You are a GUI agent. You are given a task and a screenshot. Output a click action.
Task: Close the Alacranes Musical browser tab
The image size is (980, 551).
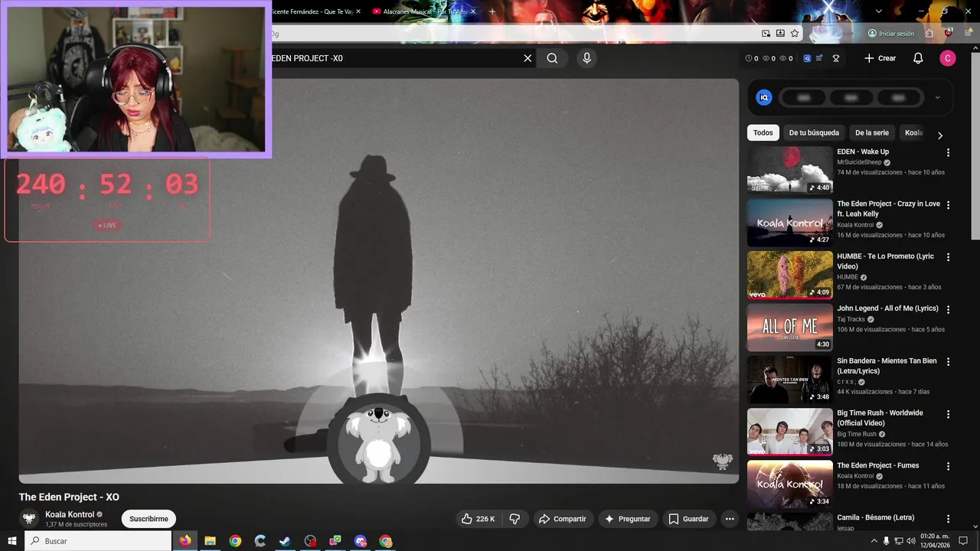pyautogui.click(x=473, y=11)
